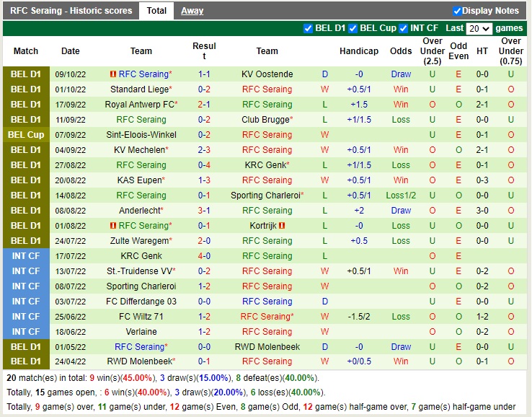Open Zulte Waregem team link
Viewport: 532px width, 417px height.
coord(139,241)
